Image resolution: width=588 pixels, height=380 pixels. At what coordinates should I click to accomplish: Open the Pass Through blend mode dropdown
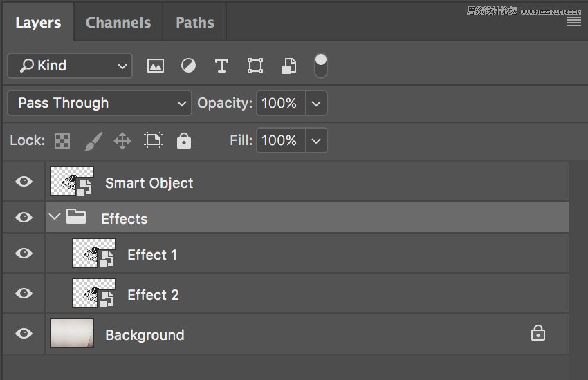100,104
